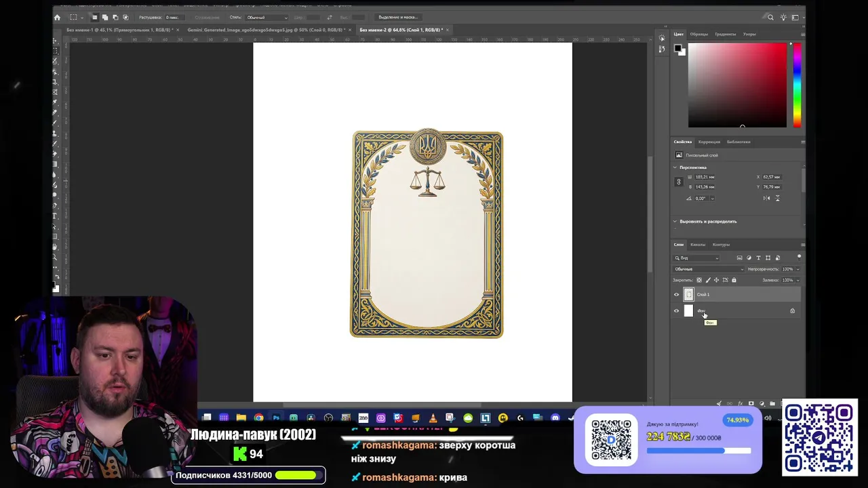868x488 pixels.
Task: Open the Стиль dropdown set to Обычный
Action: click(x=266, y=17)
